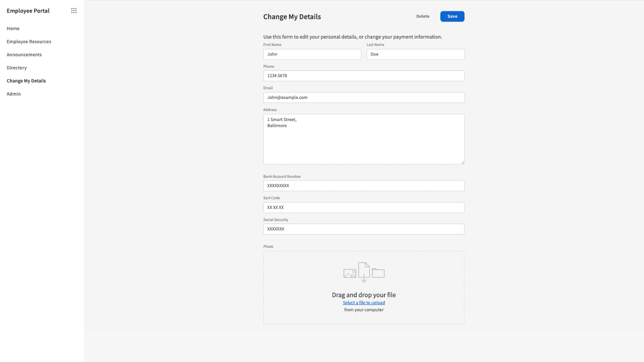Click the upload files illustration icon
The width and height of the screenshot is (644, 362).
pyautogui.click(x=364, y=272)
